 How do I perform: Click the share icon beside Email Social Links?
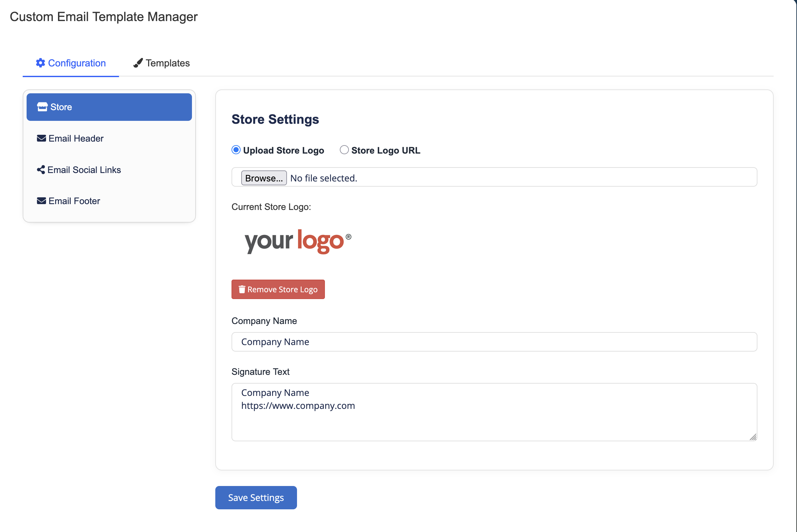point(41,170)
